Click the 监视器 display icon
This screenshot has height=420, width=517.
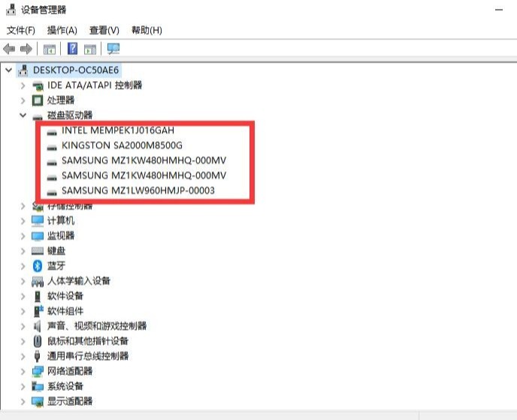38,236
